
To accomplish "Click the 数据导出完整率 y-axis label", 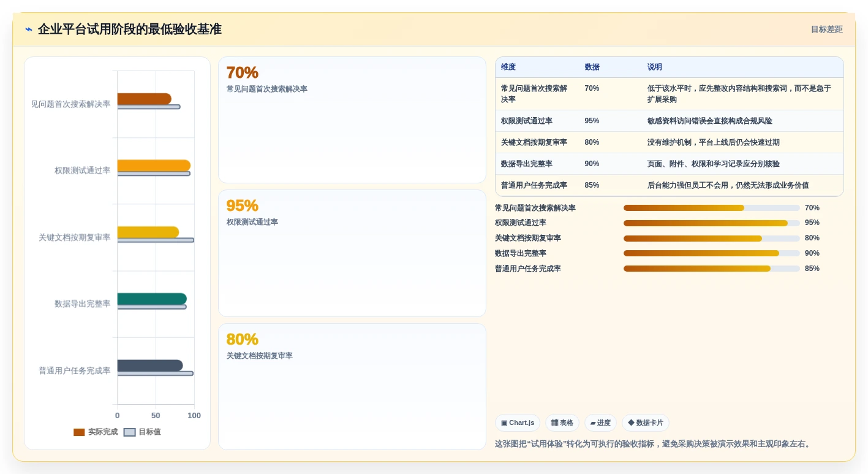I will coord(83,304).
